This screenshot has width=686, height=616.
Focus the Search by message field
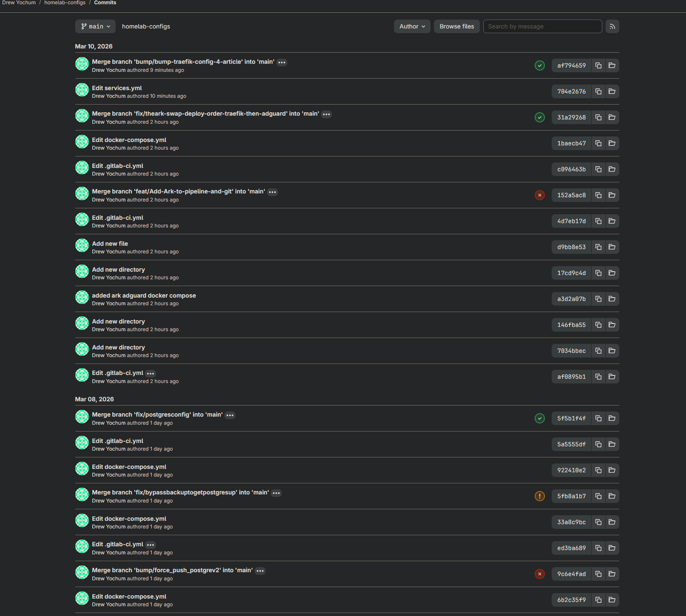(542, 26)
